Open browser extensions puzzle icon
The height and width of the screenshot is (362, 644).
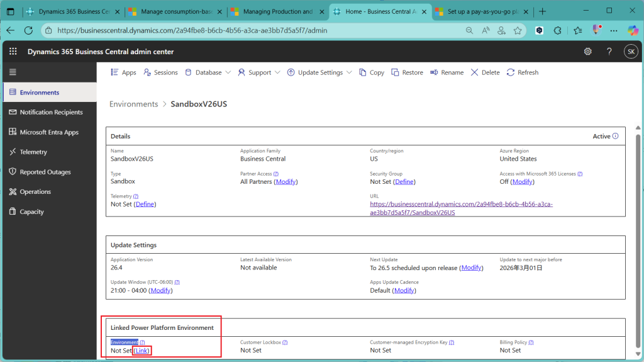pos(557,30)
